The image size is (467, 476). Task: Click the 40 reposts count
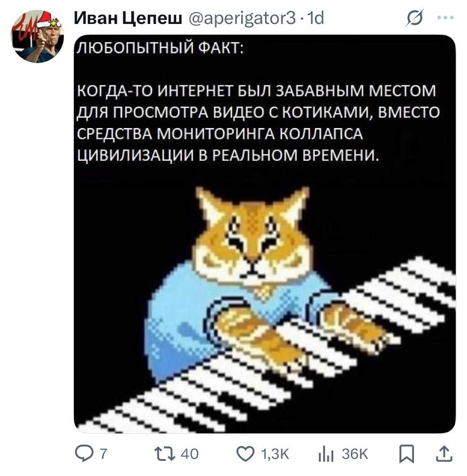(x=189, y=454)
